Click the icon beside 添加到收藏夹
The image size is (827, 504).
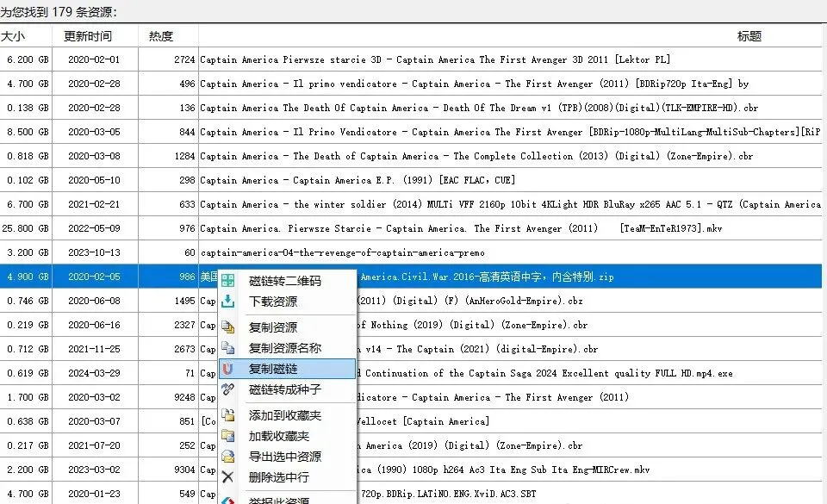coord(227,415)
